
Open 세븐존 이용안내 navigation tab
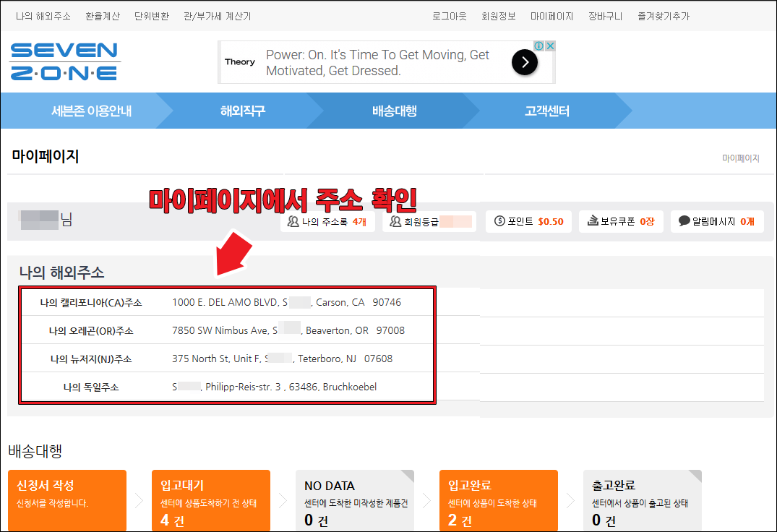pos(91,111)
